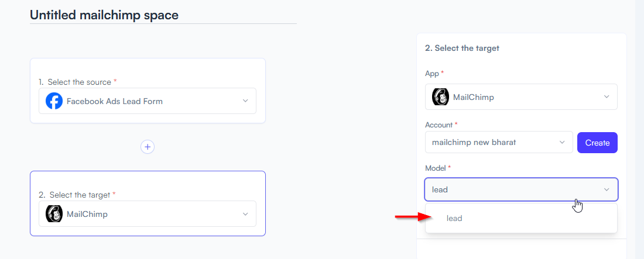Click the 'mailchimp new bharat' account selector
Viewport: 644px width, 259px height.
click(x=499, y=143)
